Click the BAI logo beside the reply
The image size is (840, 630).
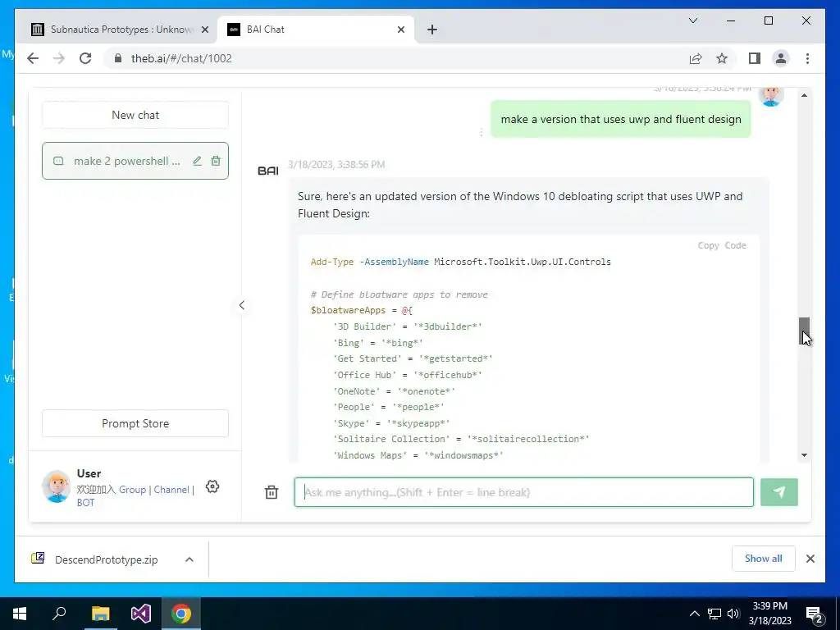pos(268,171)
